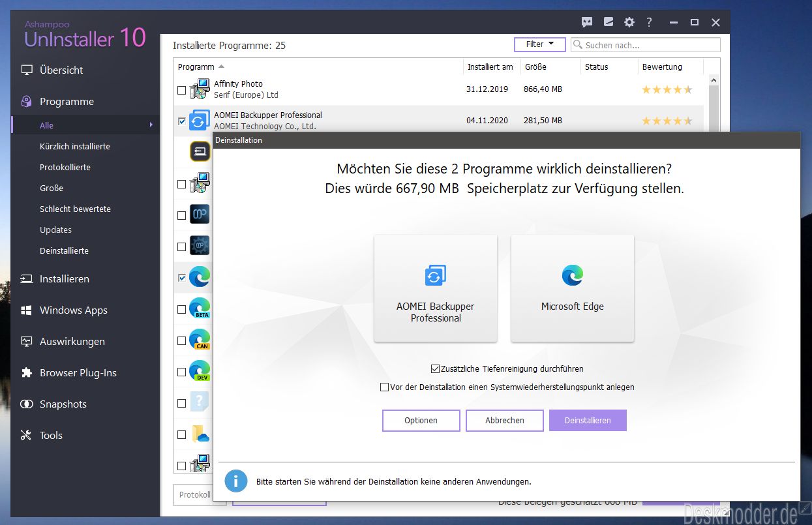Enable the Systemwiederherstellungspunkt anlegen option
Viewport: 812px width, 525px height.
(385, 387)
